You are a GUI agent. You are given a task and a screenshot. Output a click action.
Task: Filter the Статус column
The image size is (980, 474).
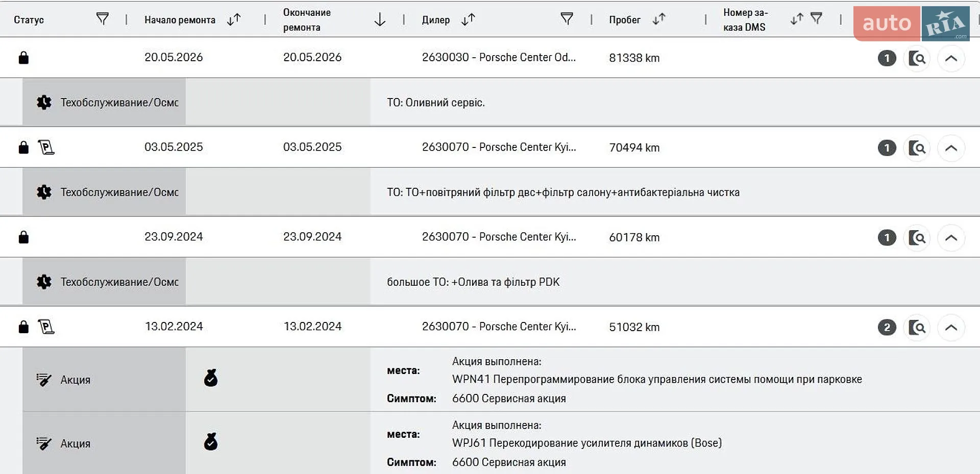[x=103, y=19]
